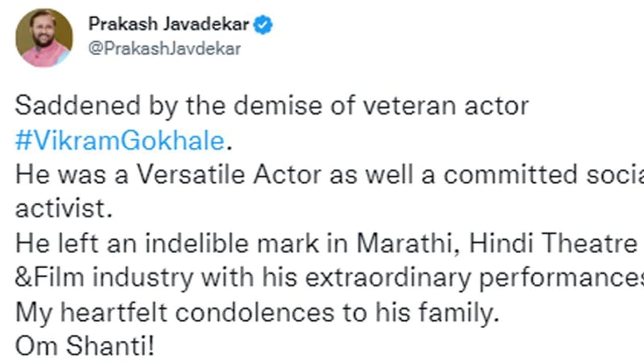The width and height of the screenshot is (644, 363).
Task: Click the word 'activist.' in the tweet
Action: pyautogui.click(x=63, y=209)
